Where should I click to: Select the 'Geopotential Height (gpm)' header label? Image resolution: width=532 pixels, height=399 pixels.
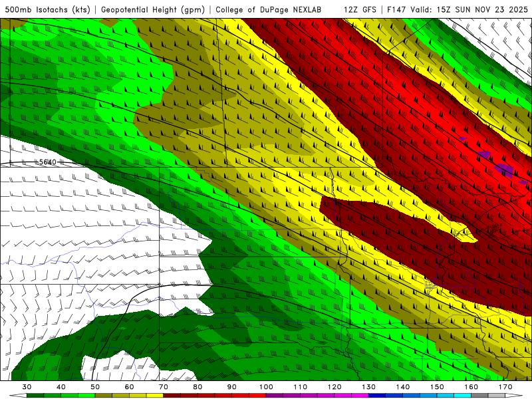pyautogui.click(x=153, y=9)
